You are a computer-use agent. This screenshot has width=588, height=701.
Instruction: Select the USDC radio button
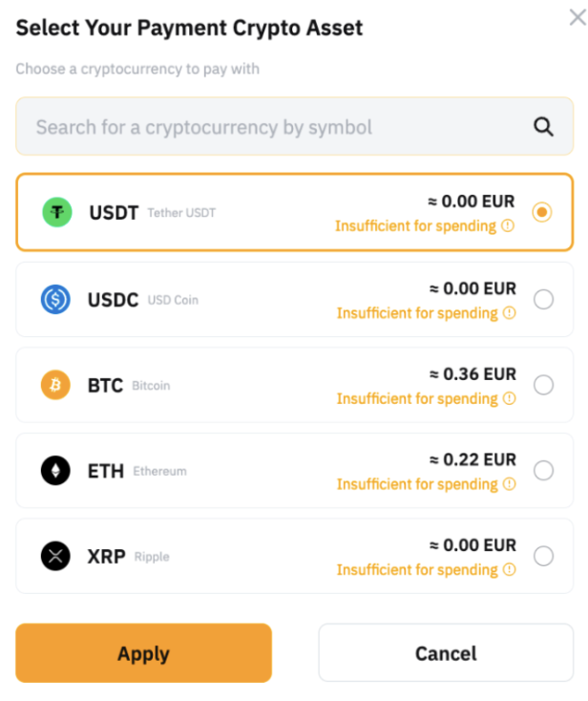pos(543,300)
